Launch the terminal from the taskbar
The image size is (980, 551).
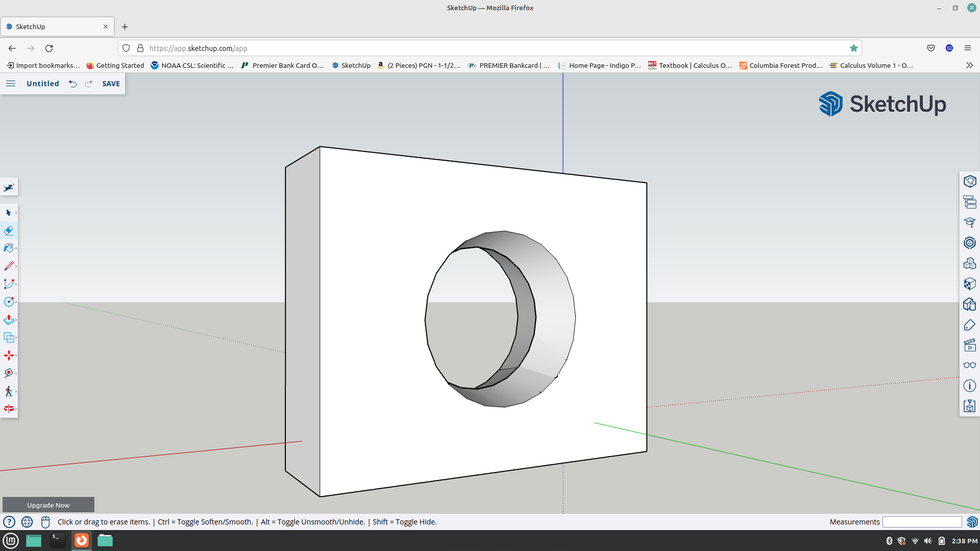[x=58, y=540]
